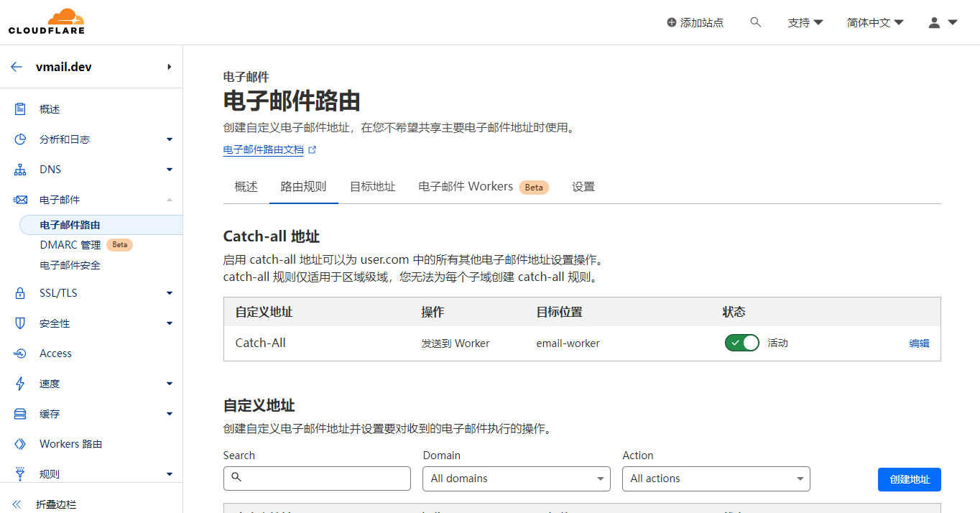Click the 安全性 shield icon
This screenshot has width=980, height=513.
[x=20, y=323]
